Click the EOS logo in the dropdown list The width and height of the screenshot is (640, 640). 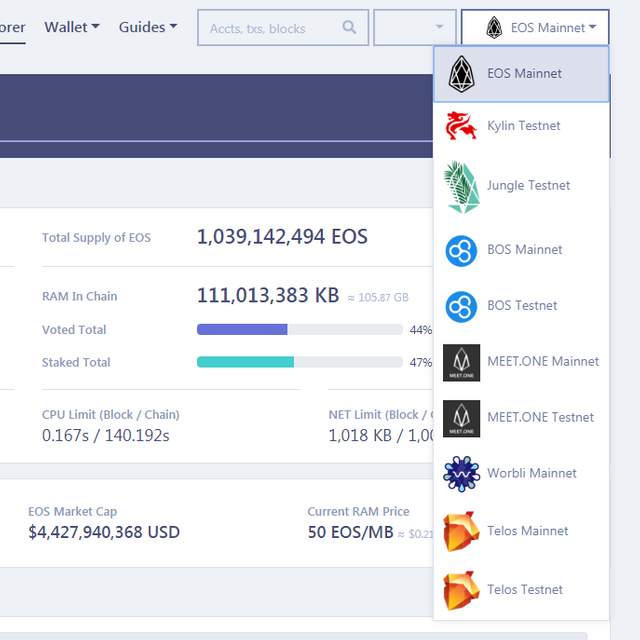(x=461, y=74)
